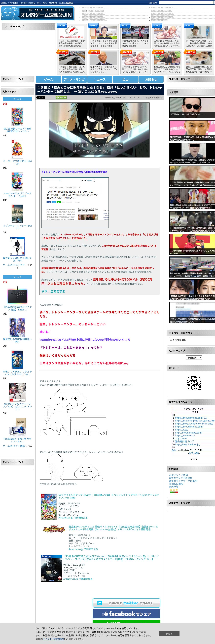The width and height of the screenshot is (215, 644).
Task: Focus the 記事検索 search input field
Action: (x=187, y=3)
